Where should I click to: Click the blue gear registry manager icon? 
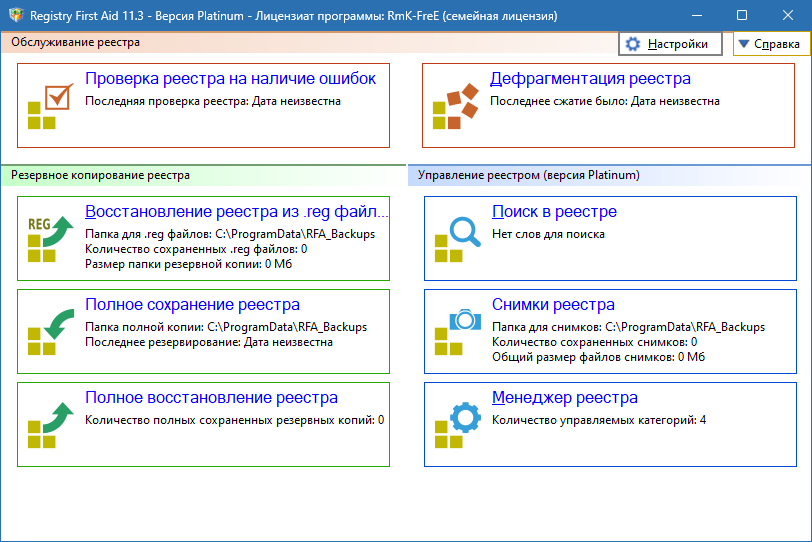457,425
